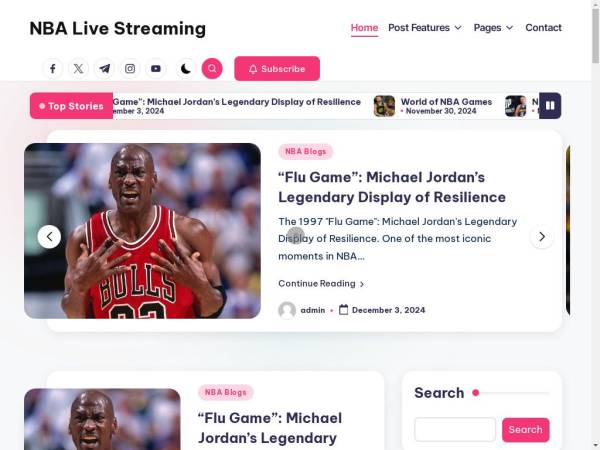
Task: Expand the Pages dropdown menu
Action: point(493,28)
